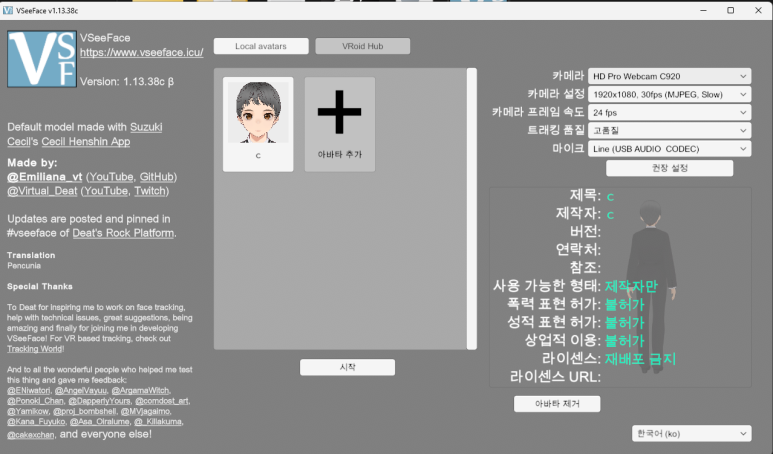The height and width of the screenshot is (454, 773).
Task: Open the @Yamikow link
Action: pos(28,411)
